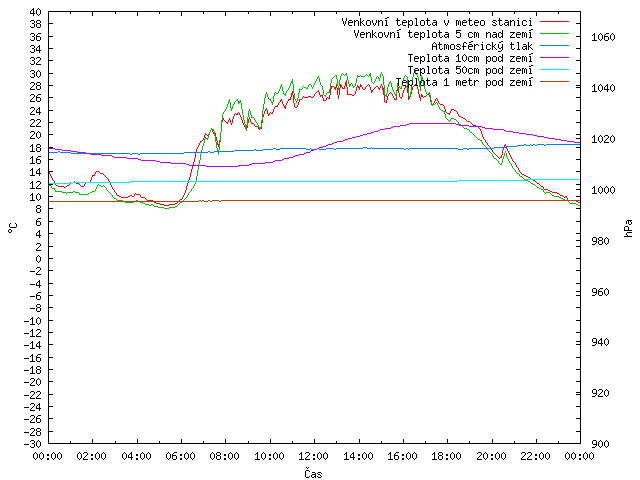Image resolution: width=640 pixels, height=480 pixels.
Task: Click legend label 'Atmosférický tlak'
Action: [x=482, y=46]
